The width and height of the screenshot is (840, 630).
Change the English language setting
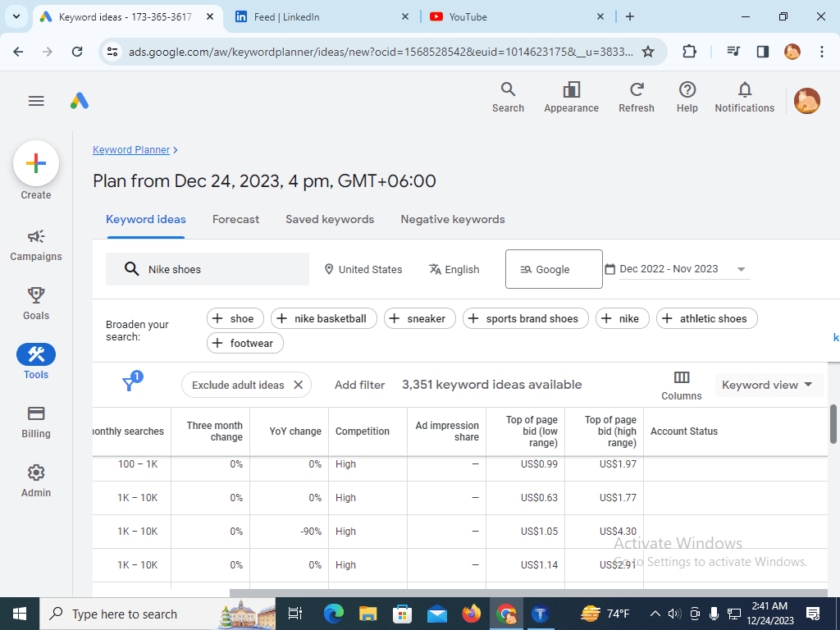click(454, 269)
